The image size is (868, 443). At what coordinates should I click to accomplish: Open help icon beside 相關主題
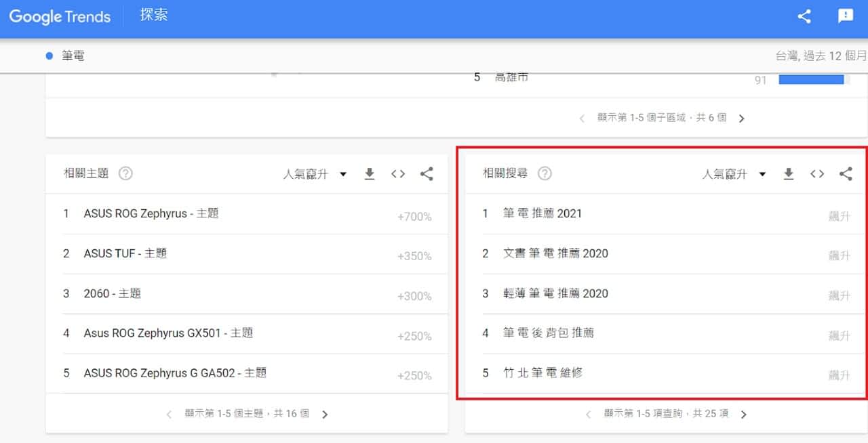pyautogui.click(x=125, y=173)
